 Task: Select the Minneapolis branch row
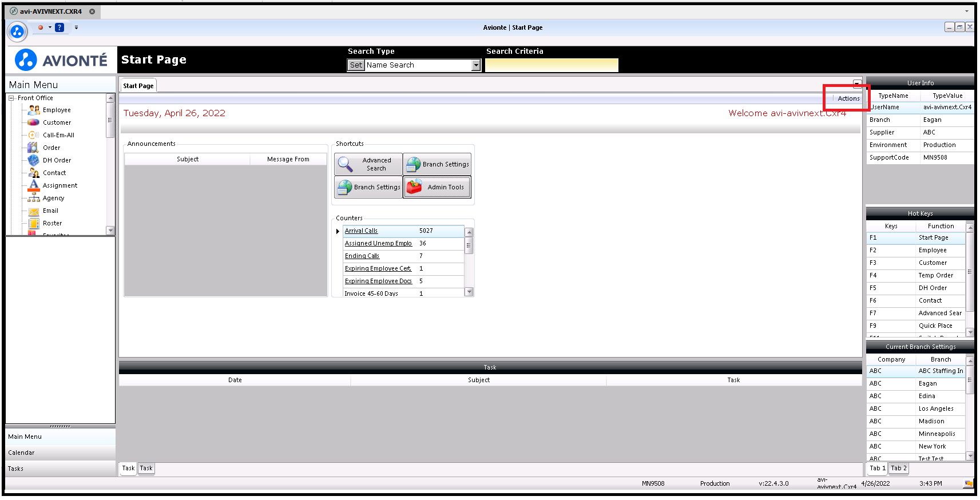(x=916, y=434)
